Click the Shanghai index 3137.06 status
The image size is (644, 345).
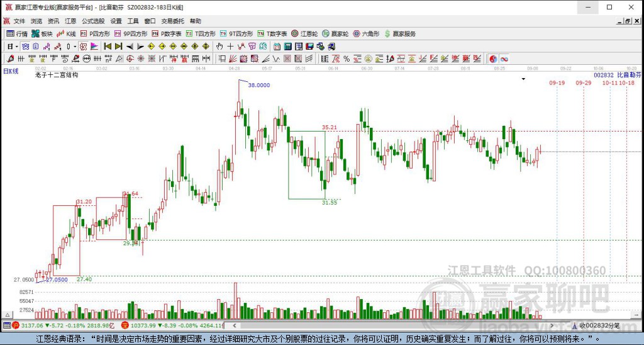(x=62, y=325)
